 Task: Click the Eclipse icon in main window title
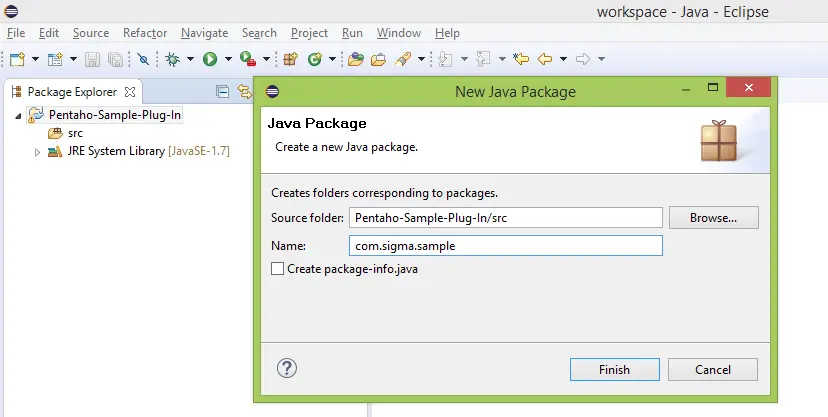[11, 11]
